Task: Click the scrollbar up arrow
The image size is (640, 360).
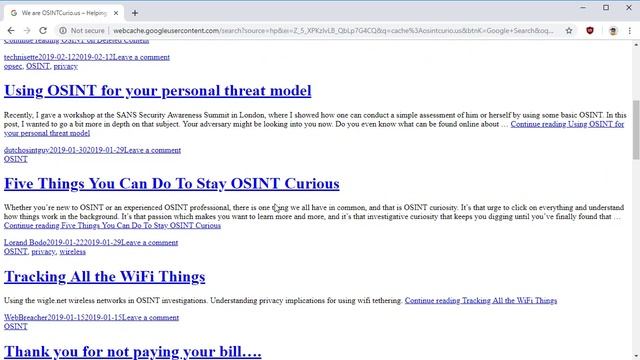Action: (x=636, y=44)
